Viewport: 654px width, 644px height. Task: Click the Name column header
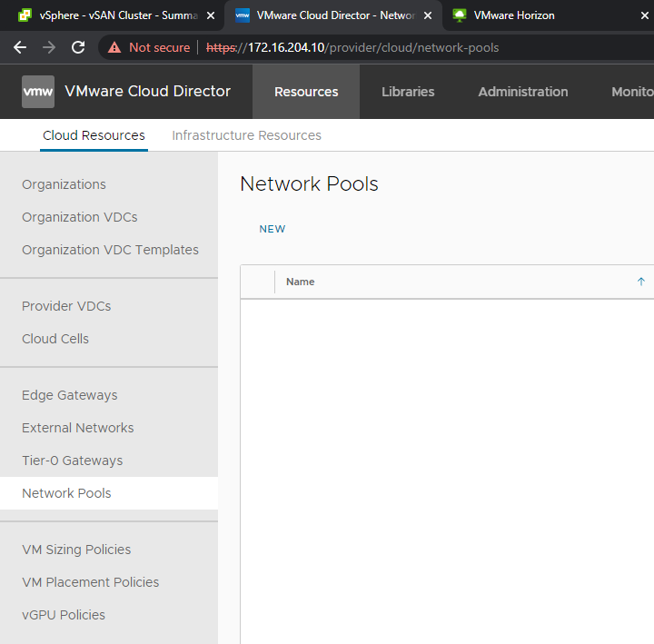tap(301, 282)
